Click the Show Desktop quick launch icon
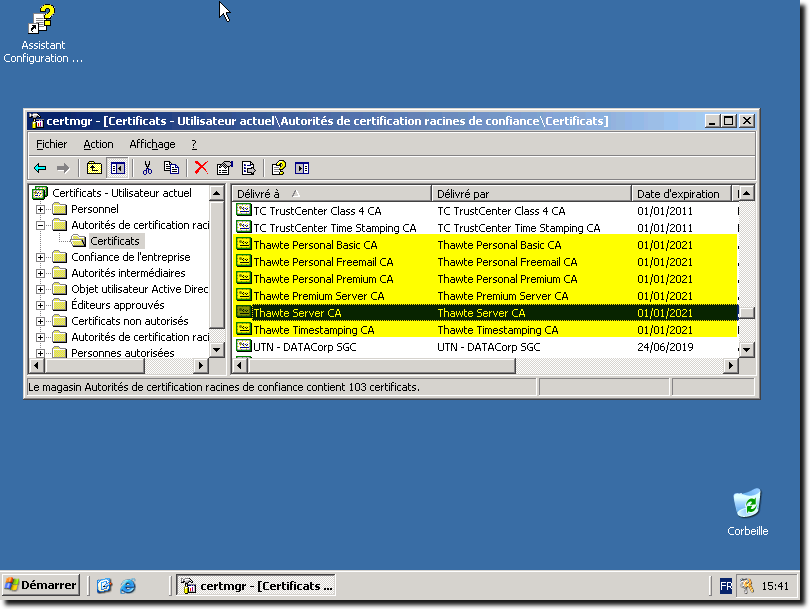Viewport: 810px width, 609px height. pyautogui.click(x=104, y=586)
